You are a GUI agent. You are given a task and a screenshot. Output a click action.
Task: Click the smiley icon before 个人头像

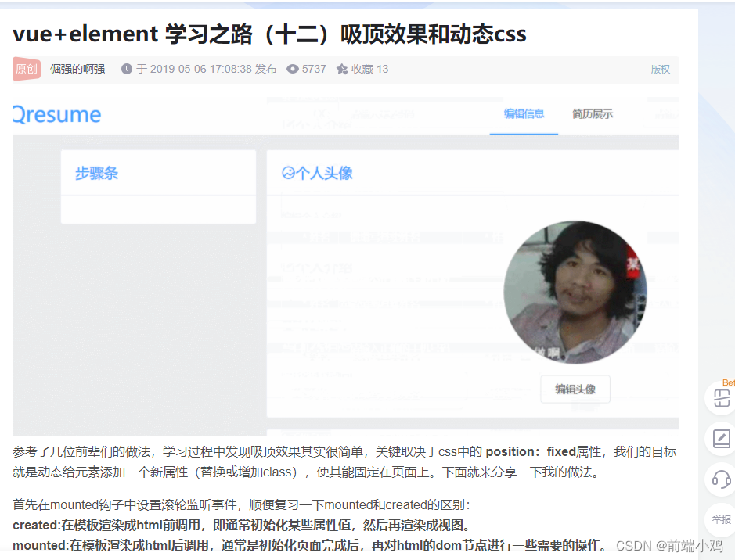click(288, 174)
